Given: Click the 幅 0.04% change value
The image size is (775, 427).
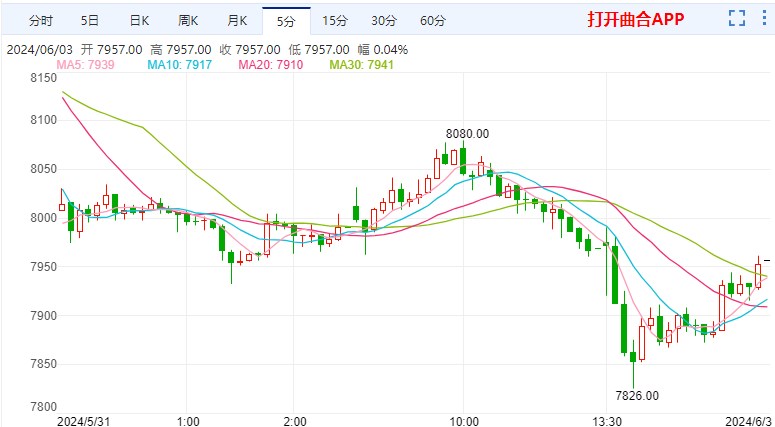Looking at the screenshot, I should 383,49.
